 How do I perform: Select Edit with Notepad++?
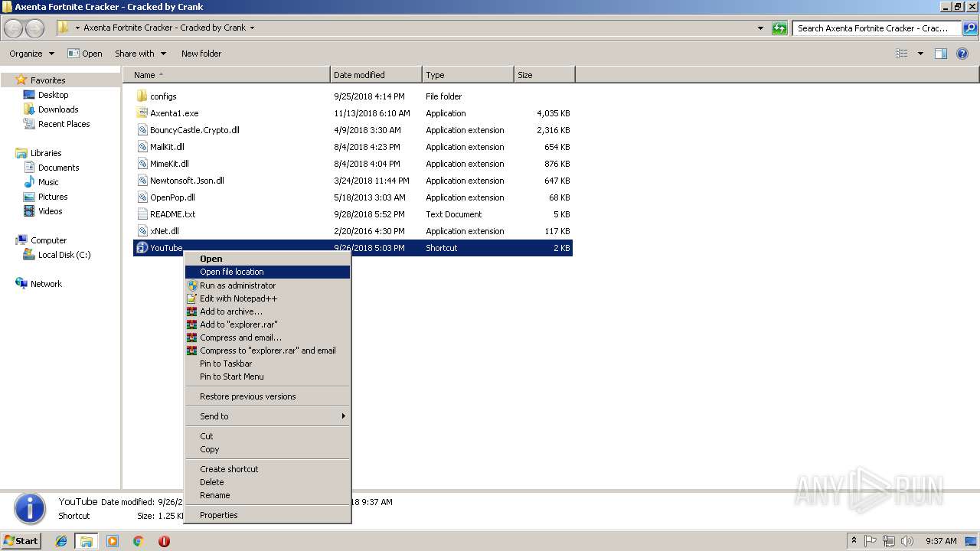pyautogui.click(x=267, y=298)
